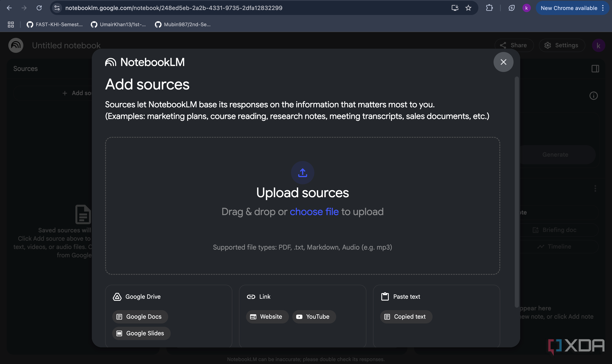Click the Google Docs document icon
Viewport: 612px width, 364px height.
(119, 317)
